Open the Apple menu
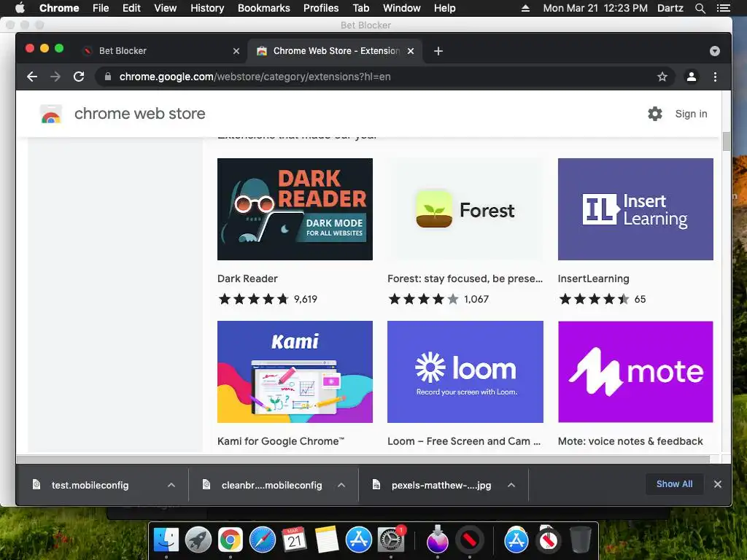The image size is (747, 560). (x=20, y=8)
